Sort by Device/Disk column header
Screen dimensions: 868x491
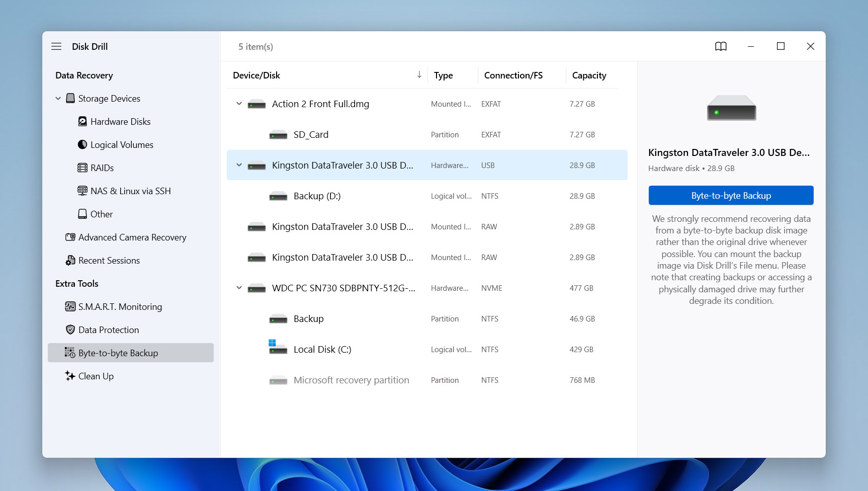[x=256, y=75]
